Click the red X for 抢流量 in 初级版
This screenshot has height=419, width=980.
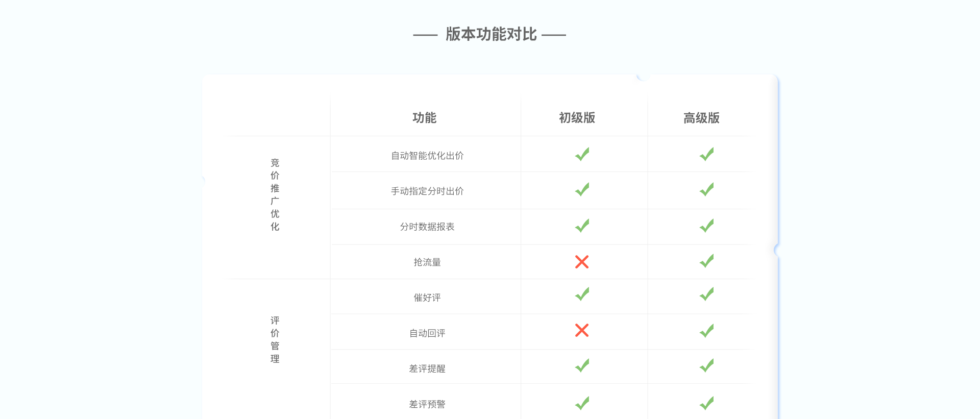[x=581, y=262]
